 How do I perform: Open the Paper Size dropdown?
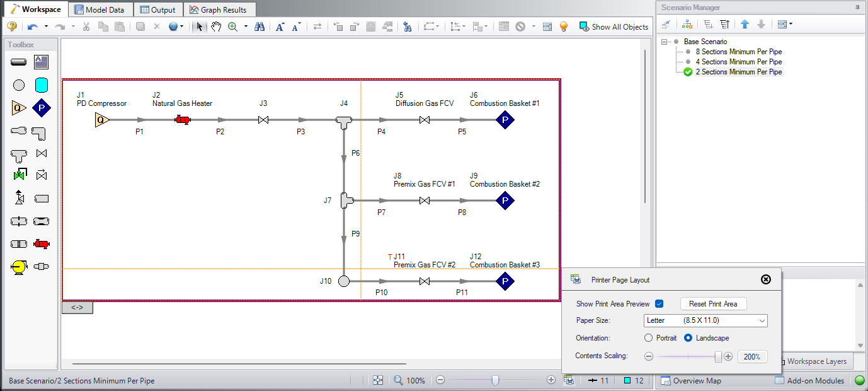tap(705, 320)
